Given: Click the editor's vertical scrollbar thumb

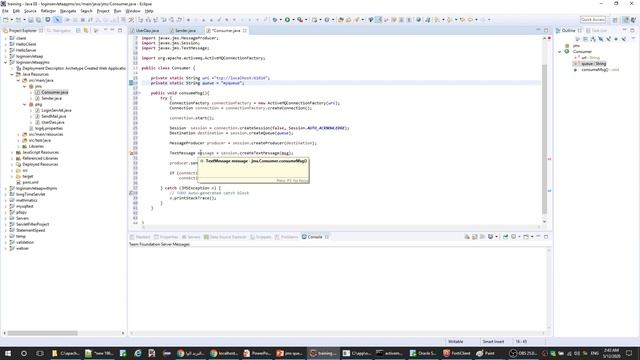Looking at the screenshot, I should click(x=544, y=139).
